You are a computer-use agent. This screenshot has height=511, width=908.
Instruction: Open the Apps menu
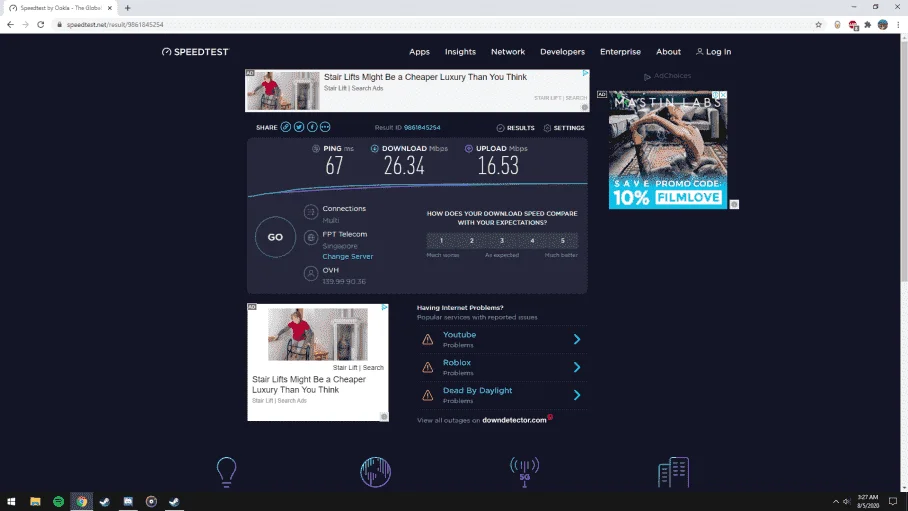coord(419,52)
